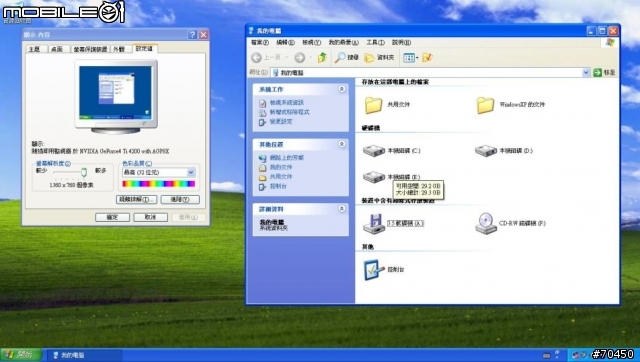This screenshot has height=362, width=640.
Task: Switch to the Themes (主題) tab
Action: click(35, 49)
